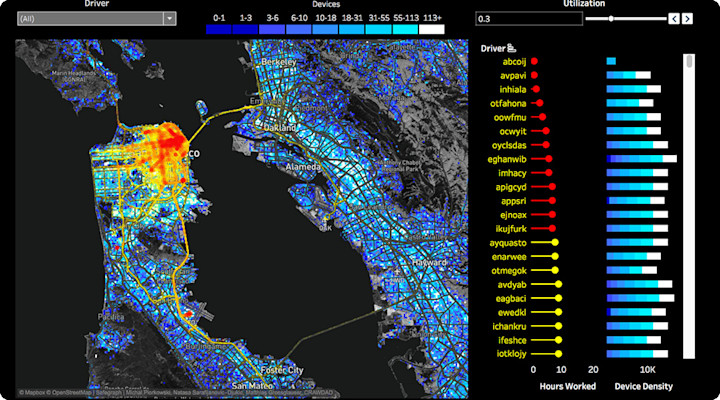This screenshot has width=720, height=400.
Task: Click the red hours-worked dot for eghanwib
Action: click(548, 159)
